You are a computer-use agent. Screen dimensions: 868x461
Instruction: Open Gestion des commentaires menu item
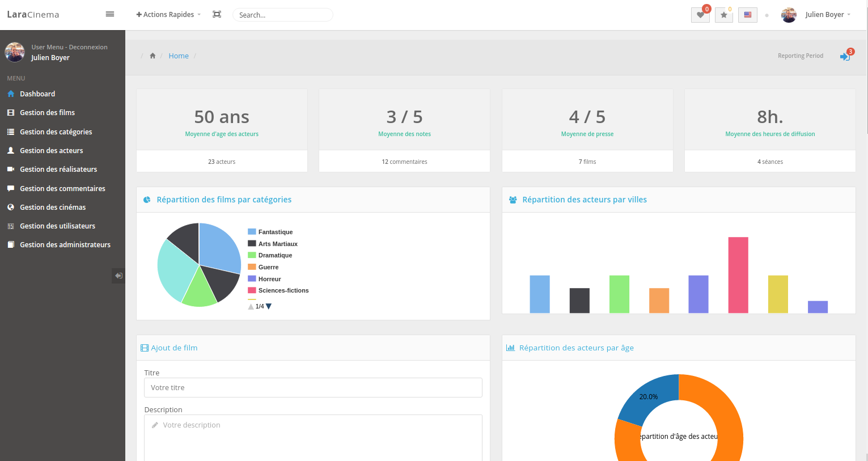(x=62, y=188)
